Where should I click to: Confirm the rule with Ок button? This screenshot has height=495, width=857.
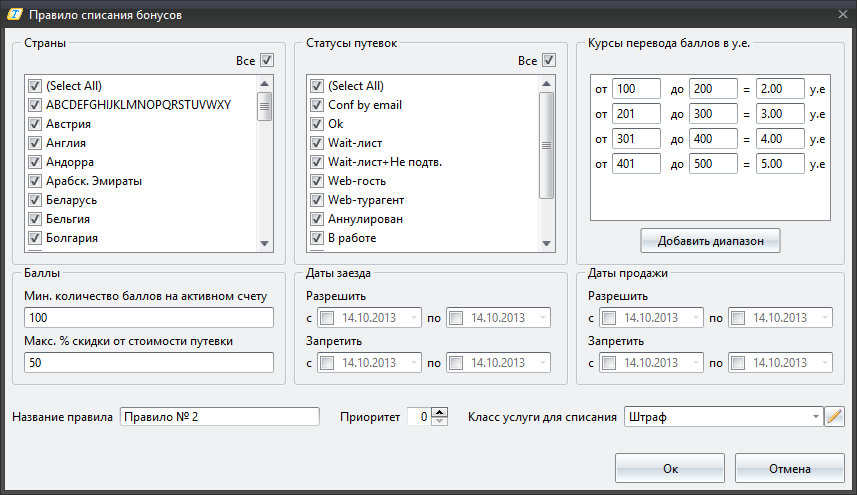[x=670, y=468]
